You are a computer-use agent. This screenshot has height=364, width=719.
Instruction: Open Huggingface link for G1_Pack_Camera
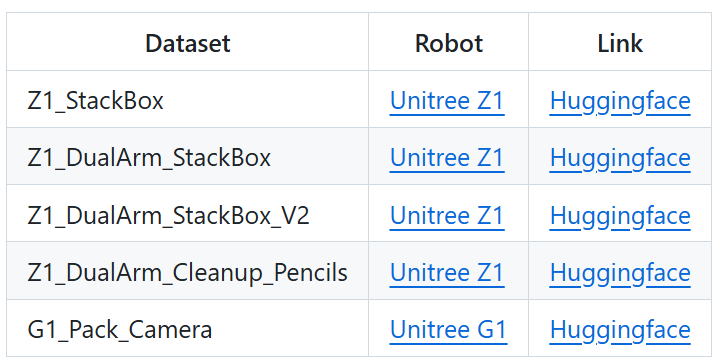tap(620, 330)
